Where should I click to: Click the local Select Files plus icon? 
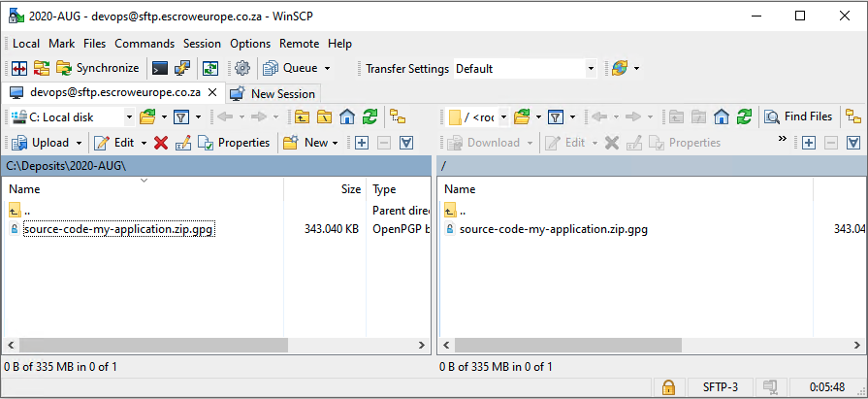click(x=362, y=143)
